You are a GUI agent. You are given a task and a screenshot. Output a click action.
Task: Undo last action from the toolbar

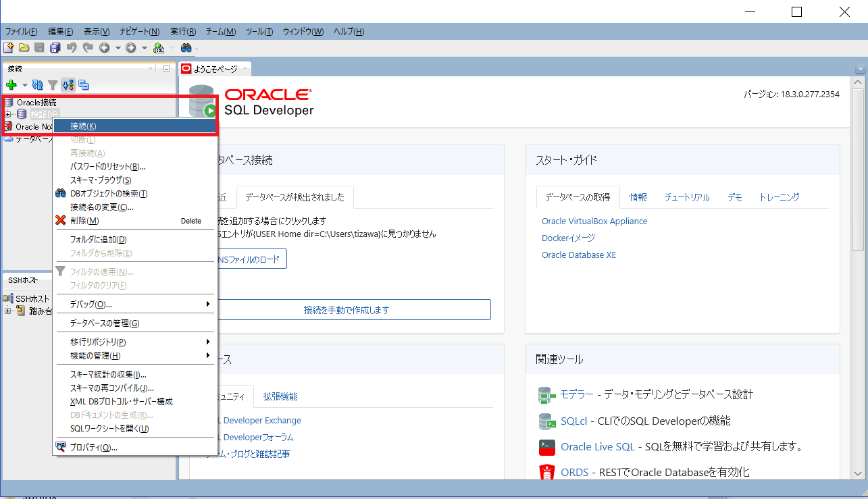(72, 47)
